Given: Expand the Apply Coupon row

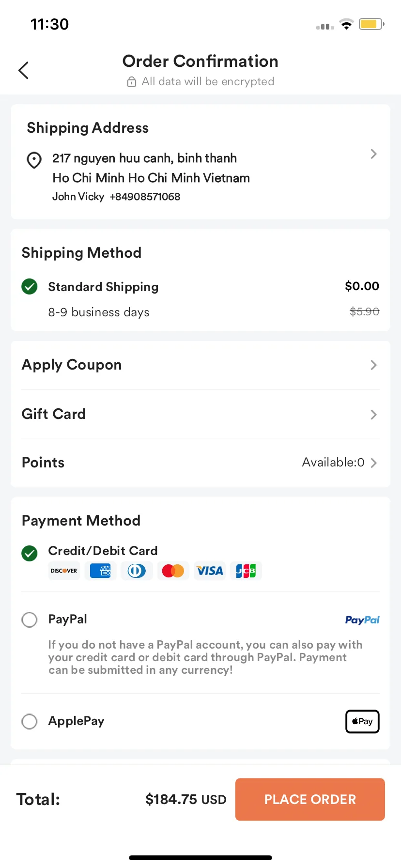Looking at the screenshot, I should (373, 365).
